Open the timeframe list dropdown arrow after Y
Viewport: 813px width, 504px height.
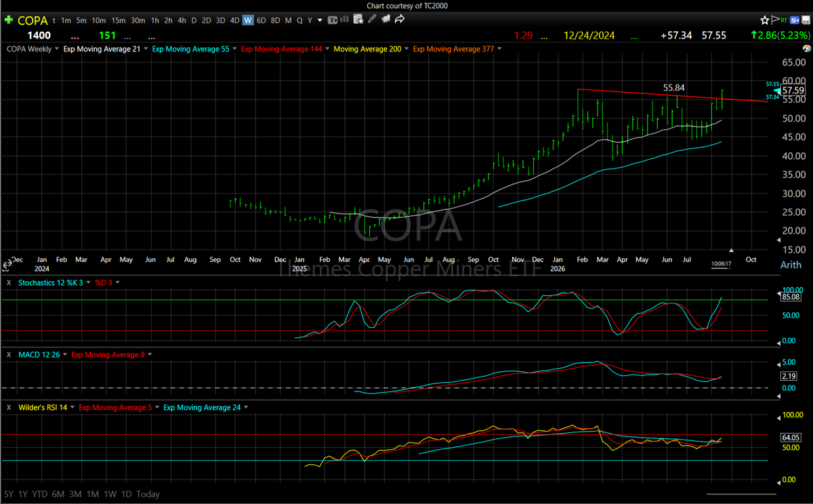[320, 20]
